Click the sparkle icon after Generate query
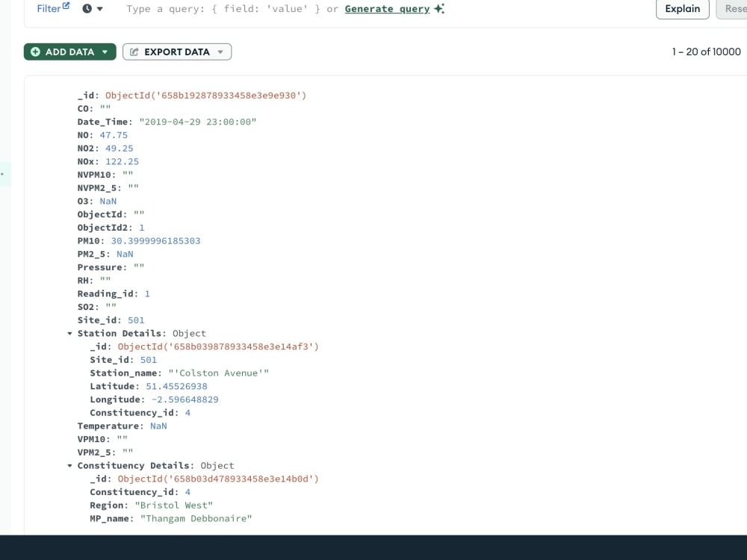 pos(438,8)
